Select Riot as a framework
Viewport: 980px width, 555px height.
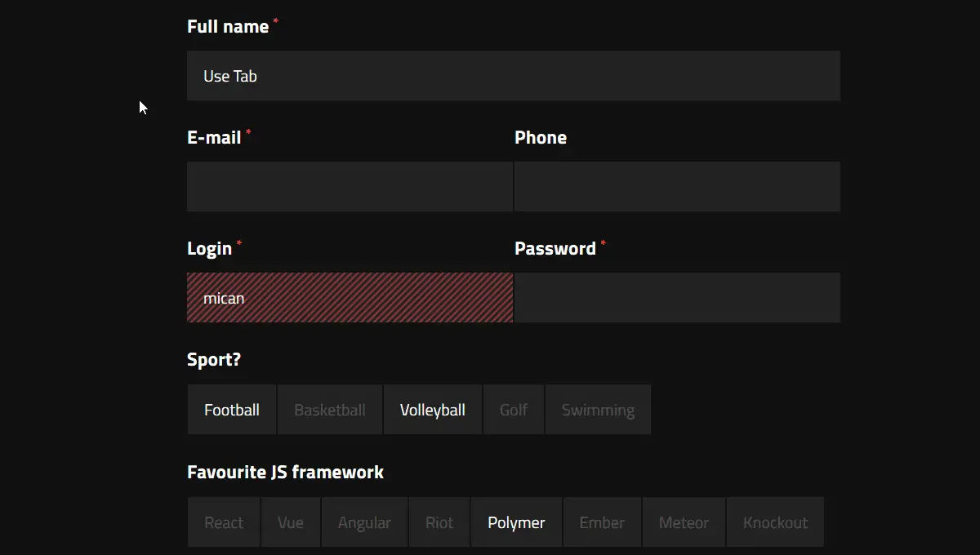point(439,522)
